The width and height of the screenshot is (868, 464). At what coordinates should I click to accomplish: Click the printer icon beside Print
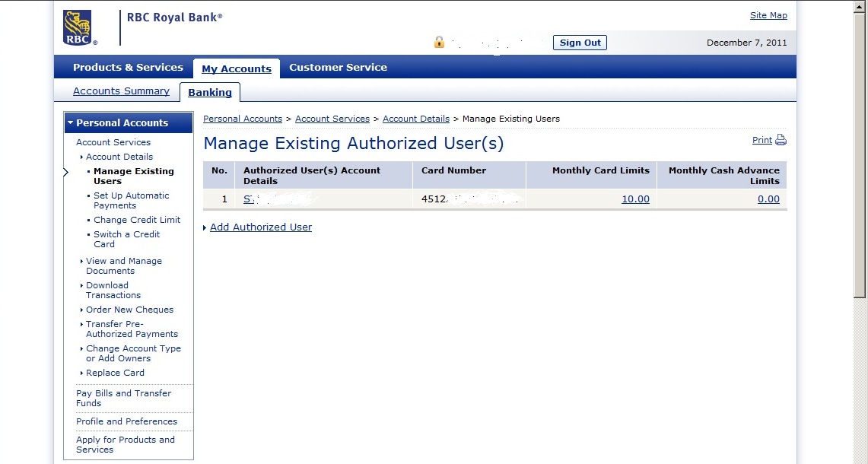coord(781,140)
